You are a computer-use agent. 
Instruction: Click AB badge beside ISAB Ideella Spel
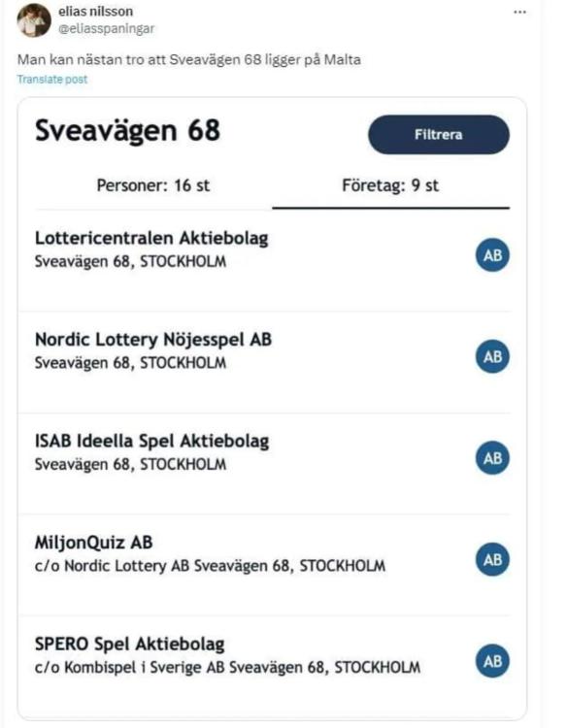tap(492, 458)
